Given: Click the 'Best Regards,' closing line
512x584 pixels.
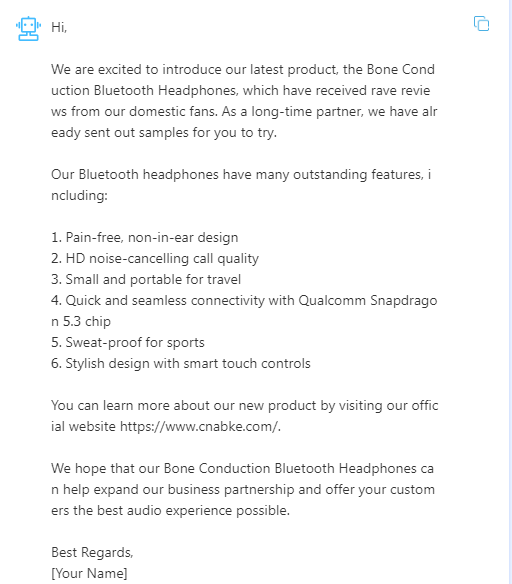Looking at the screenshot, I should 92,552.
